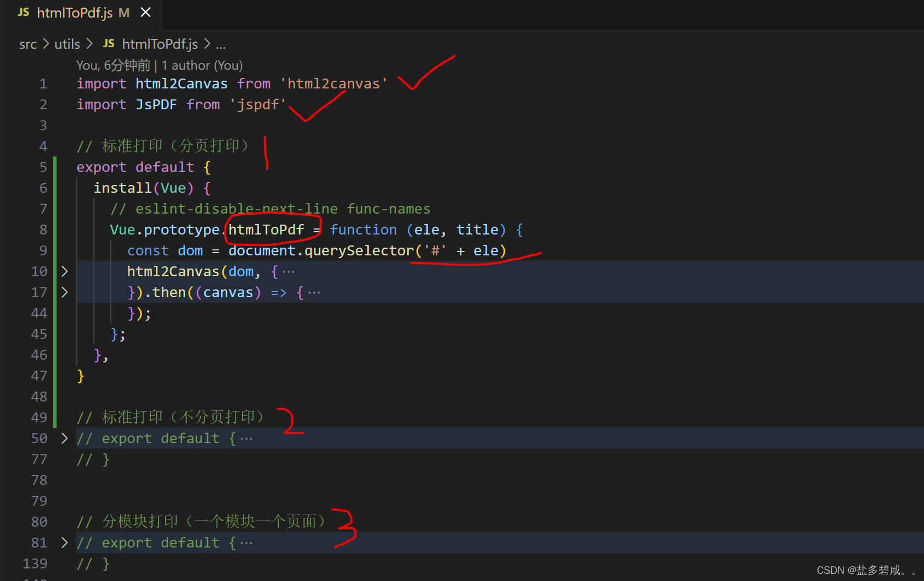This screenshot has width=924, height=581.
Task: Click the html2Canvas identifier on line 1
Action: tap(182, 84)
